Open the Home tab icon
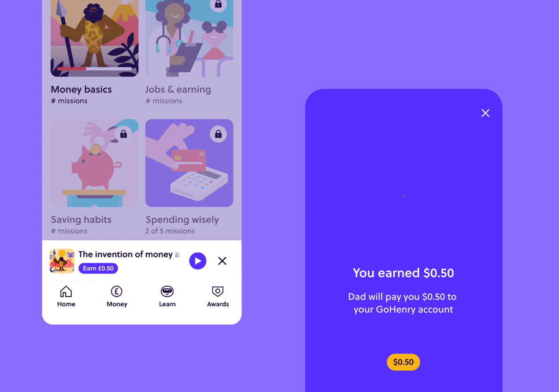This screenshot has height=392, width=559. click(66, 291)
